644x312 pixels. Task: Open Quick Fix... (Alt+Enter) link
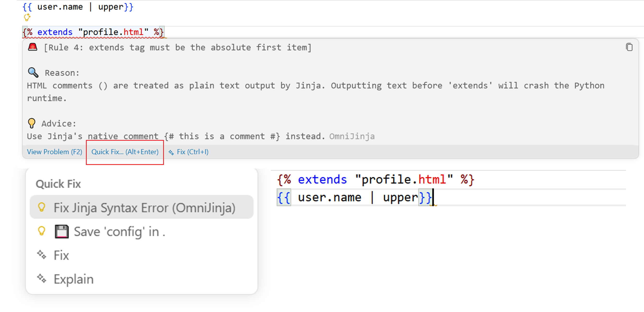[x=125, y=152]
